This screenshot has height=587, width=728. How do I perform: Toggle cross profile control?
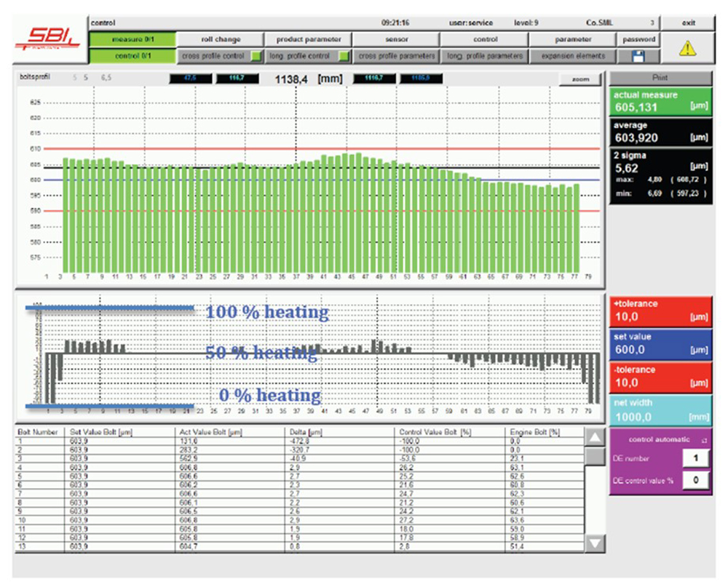click(x=221, y=56)
